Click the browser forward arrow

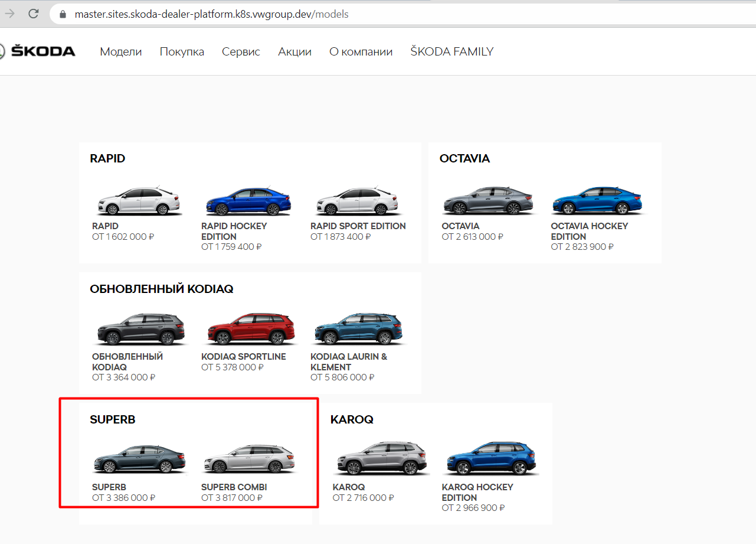tap(9, 14)
